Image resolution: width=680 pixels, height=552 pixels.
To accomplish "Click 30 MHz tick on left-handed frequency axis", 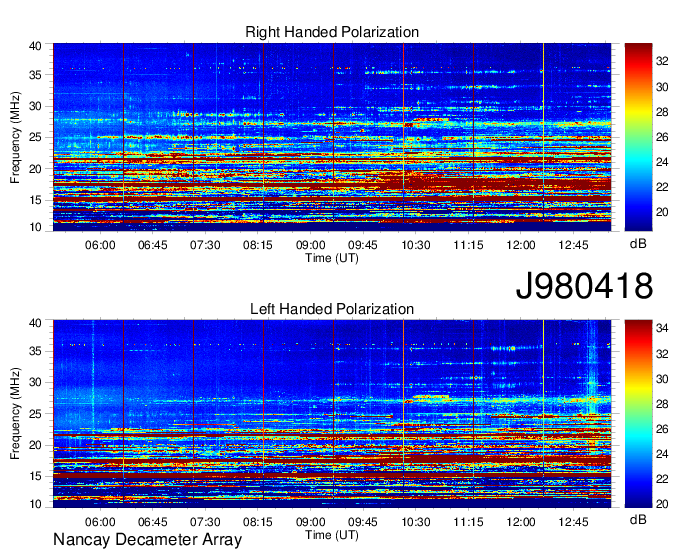I will (x=35, y=382).
